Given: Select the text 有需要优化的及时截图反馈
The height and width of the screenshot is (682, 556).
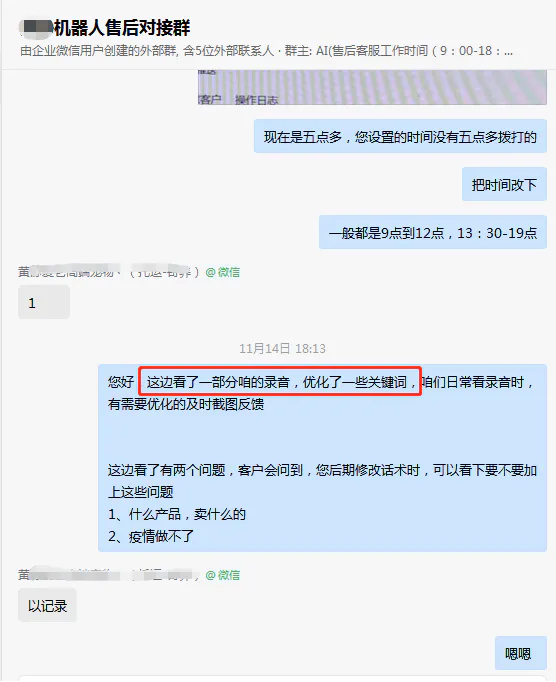Looking at the screenshot, I should click(186, 404).
